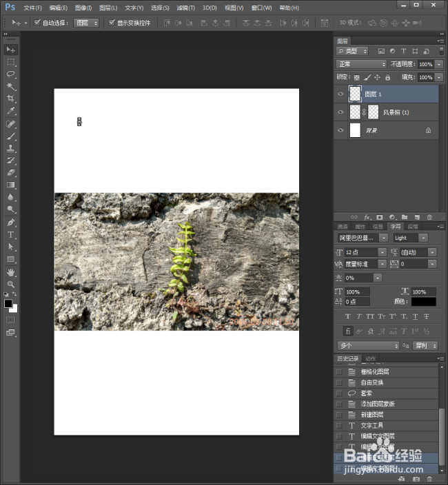Select the Spot Healing Brush tool
The width and height of the screenshot is (448, 485).
(x=11, y=124)
